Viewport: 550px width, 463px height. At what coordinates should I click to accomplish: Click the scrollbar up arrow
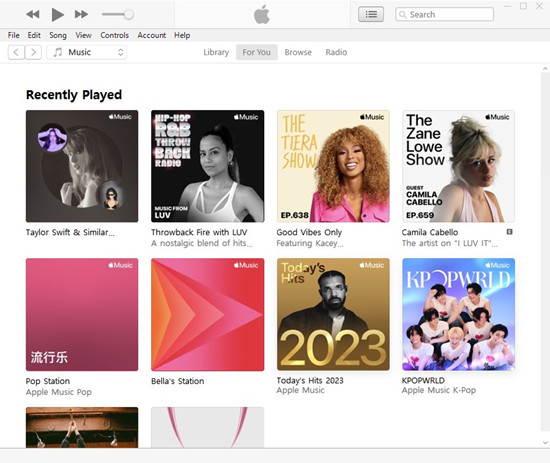tap(545, 69)
